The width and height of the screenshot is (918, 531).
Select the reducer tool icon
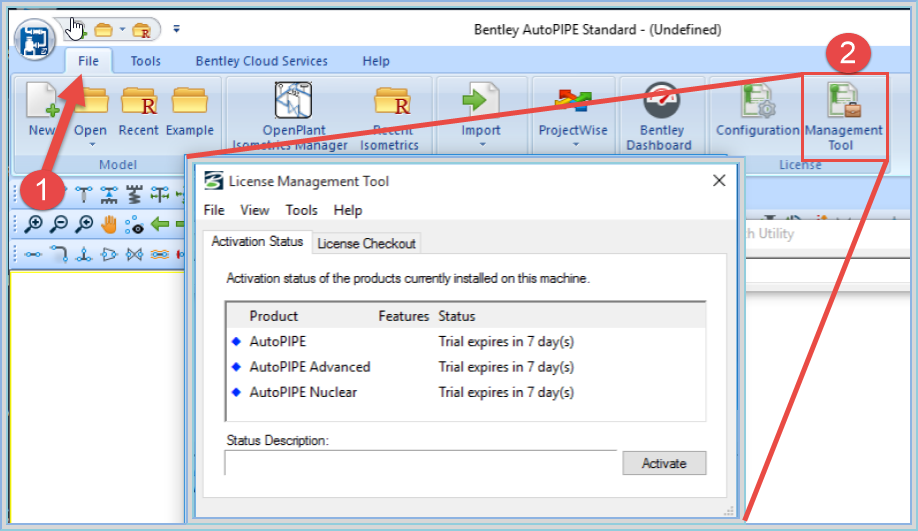[109, 254]
